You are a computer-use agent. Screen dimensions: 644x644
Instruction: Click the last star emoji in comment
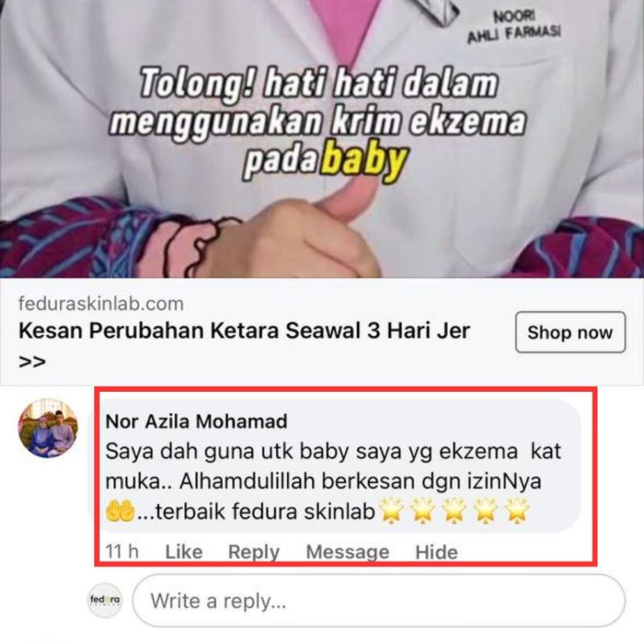pyautogui.click(x=517, y=511)
